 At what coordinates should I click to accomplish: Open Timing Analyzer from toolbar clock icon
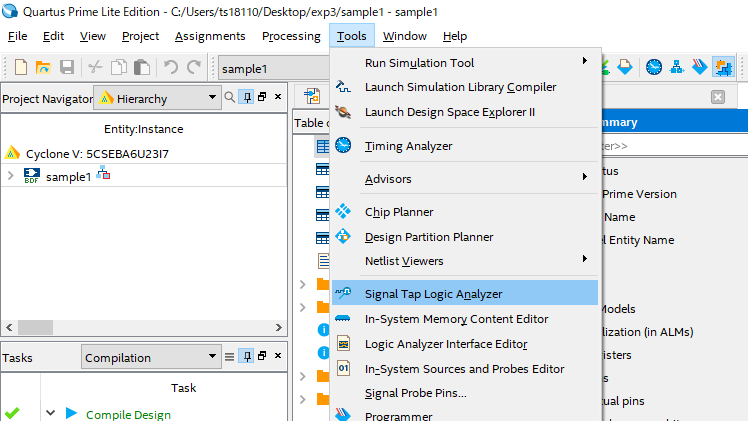pos(654,67)
